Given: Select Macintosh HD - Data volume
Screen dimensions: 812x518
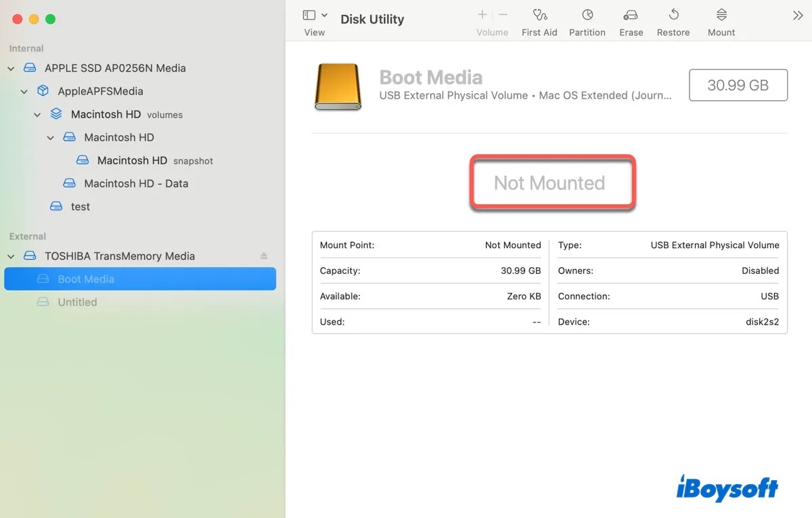Looking at the screenshot, I should pyautogui.click(x=135, y=183).
